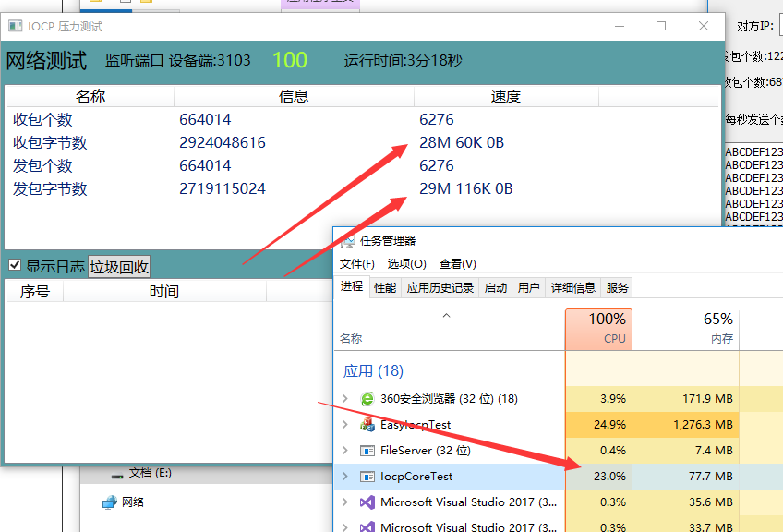Switch to the 详细信息 tab
The width and height of the screenshot is (783, 532).
coord(572,287)
